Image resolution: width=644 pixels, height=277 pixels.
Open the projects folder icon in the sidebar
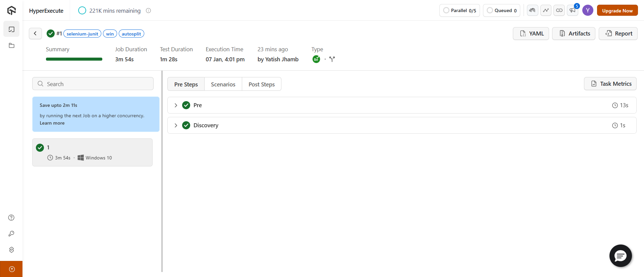tap(11, 46)
